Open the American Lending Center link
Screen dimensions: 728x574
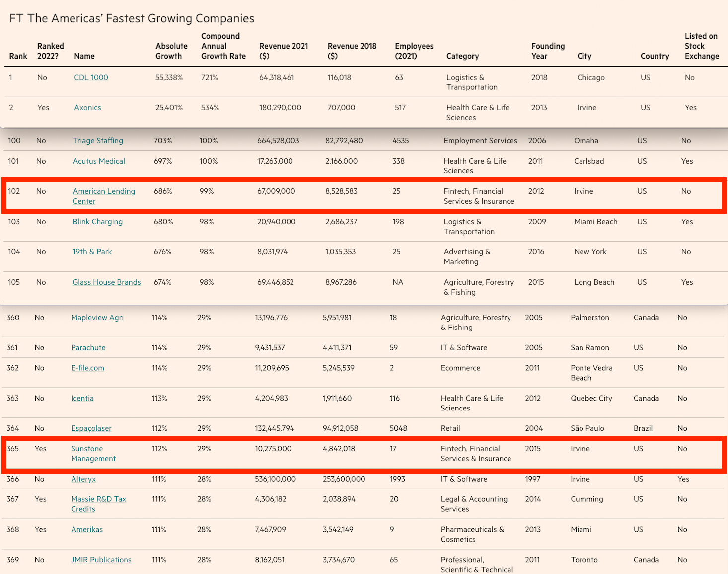pyautogui.click(x=104, y=196)
